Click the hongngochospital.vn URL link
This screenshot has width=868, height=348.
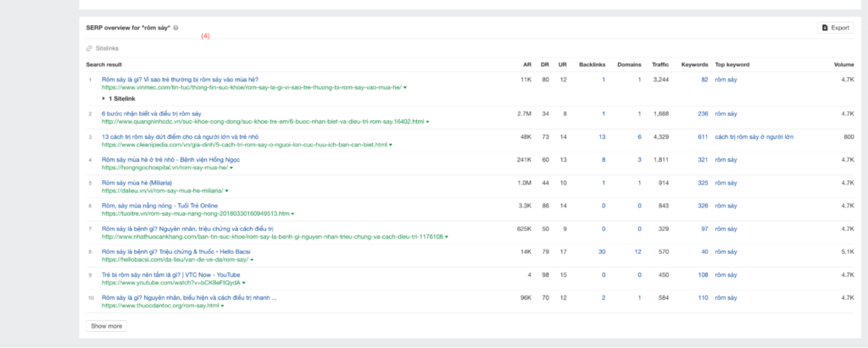[165, 168]
